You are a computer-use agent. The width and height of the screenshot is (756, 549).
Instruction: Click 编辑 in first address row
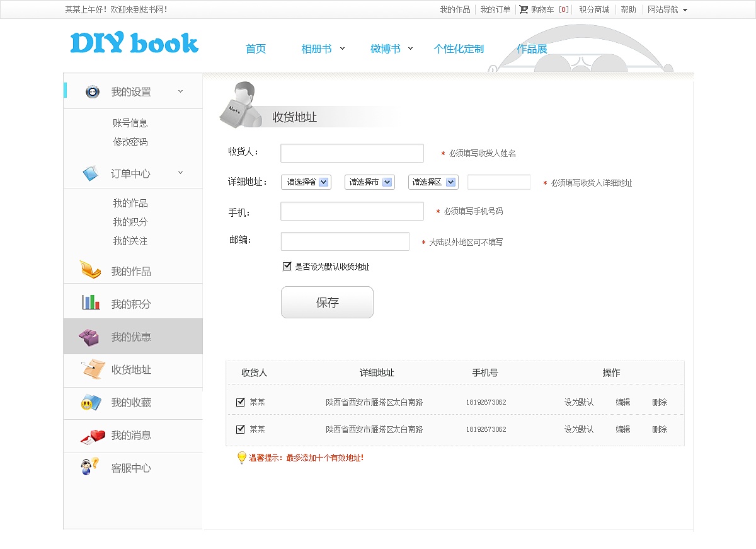pyautogui.click(x=623, y=402)
